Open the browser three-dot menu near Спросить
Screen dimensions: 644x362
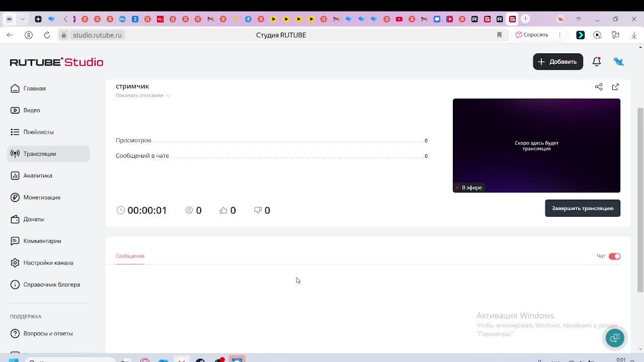point(559,35)
